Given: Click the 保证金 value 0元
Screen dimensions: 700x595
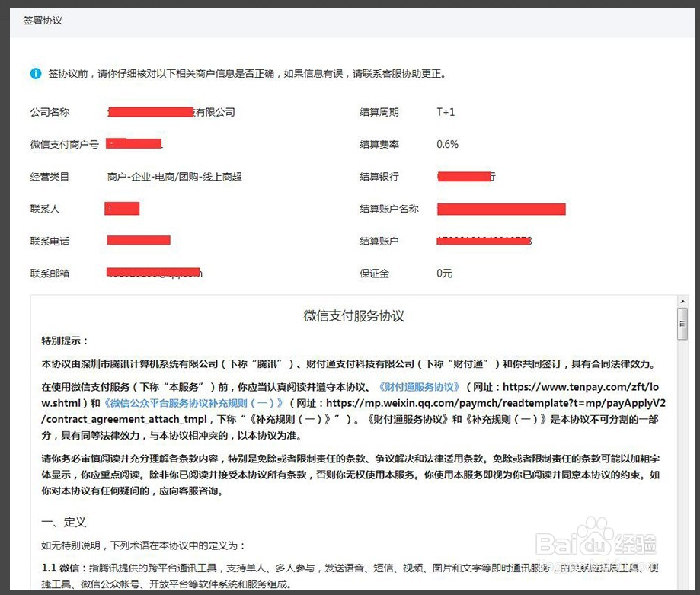Looking at the screenshot, I should [x=445, y=274].
